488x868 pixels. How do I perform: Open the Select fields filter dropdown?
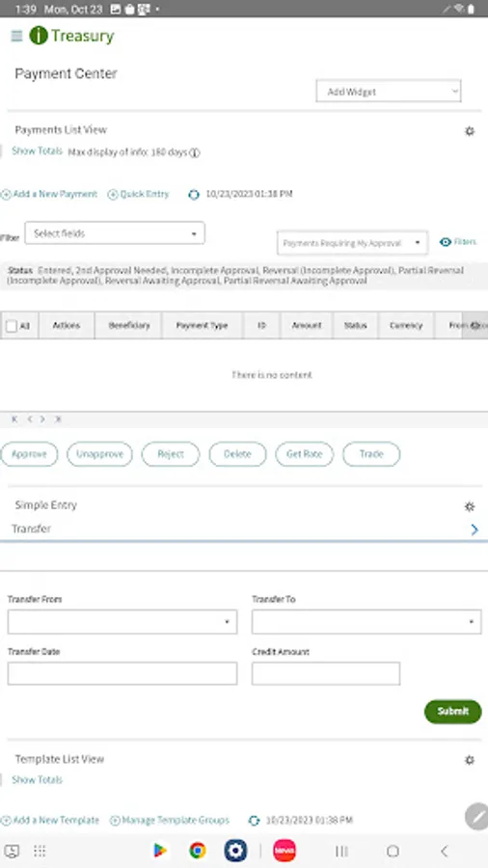[x=115, y=233]
